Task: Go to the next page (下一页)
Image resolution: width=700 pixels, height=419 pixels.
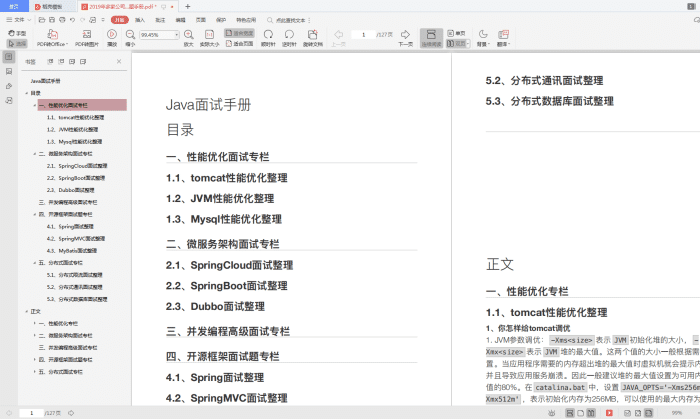Action: [x=405, y=38]
